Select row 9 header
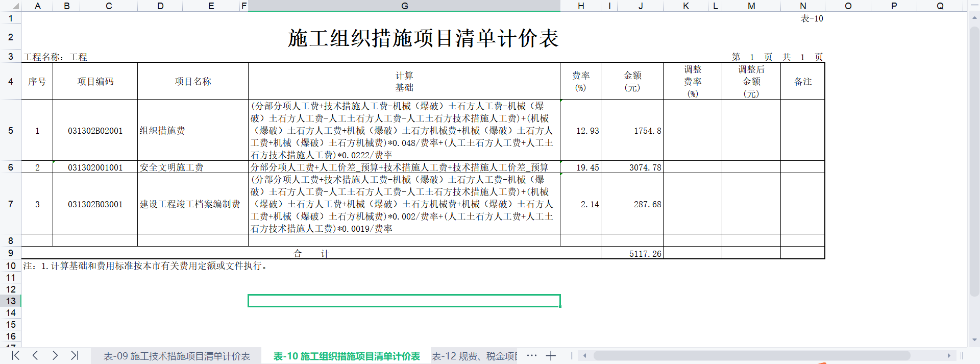 pos(11,253)
